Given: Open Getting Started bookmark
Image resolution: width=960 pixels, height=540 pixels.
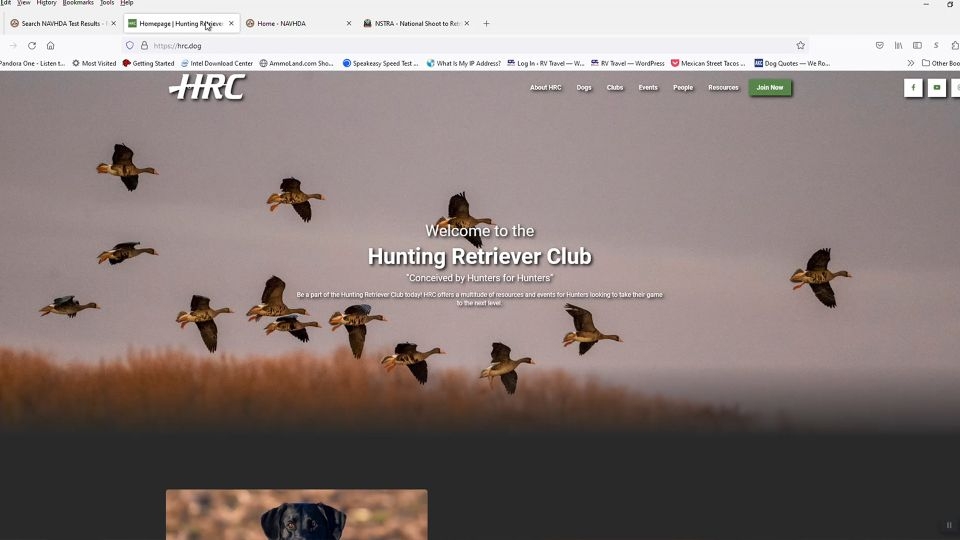Looking at the screenshot, I should [149, 63].
